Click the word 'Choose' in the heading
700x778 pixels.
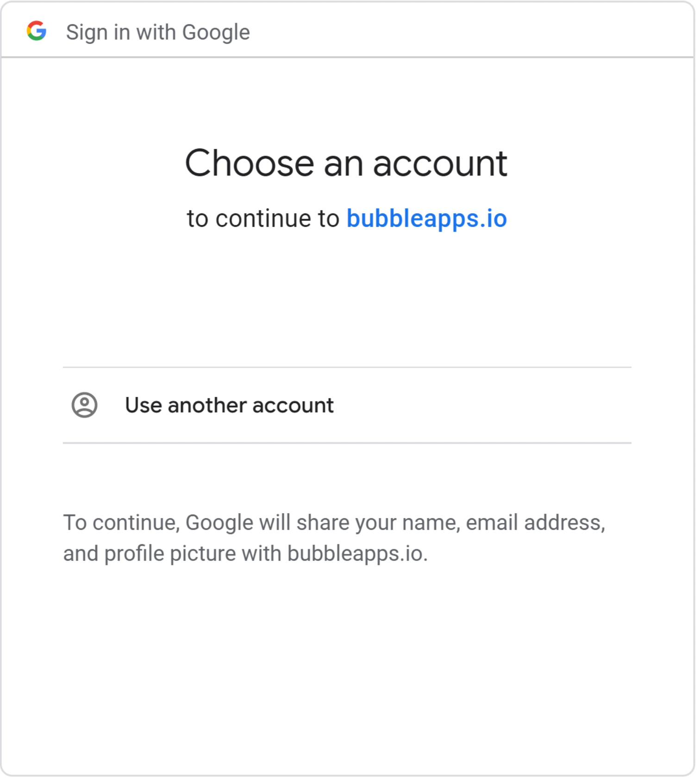250,163
